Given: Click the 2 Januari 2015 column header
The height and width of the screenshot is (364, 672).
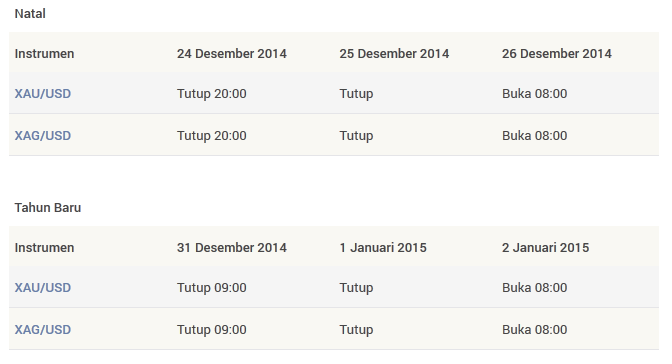Looking at the screenshot, I should [546, 247].
